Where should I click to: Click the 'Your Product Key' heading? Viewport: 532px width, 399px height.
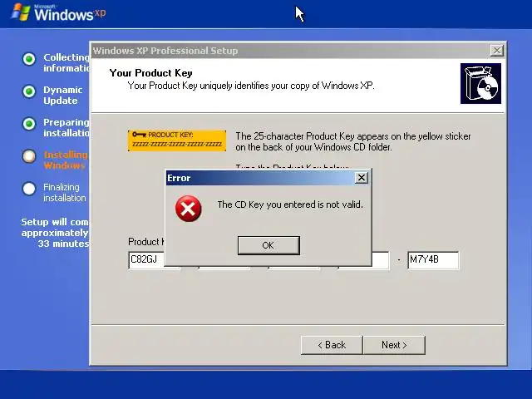150,73
